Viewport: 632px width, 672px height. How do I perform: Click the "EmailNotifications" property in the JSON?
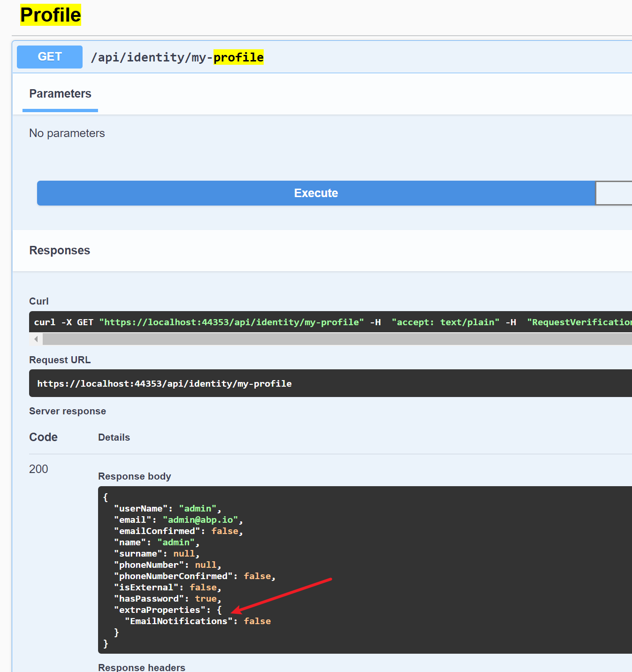tap(179, 621)
